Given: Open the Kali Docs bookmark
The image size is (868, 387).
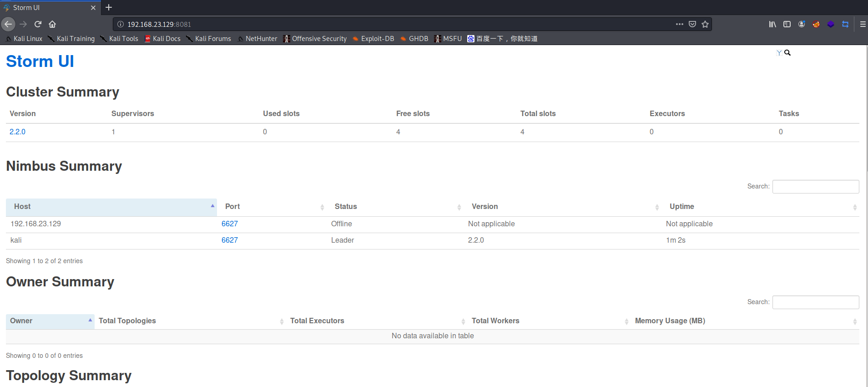Looking at the screenshot, I should point(162,39).
